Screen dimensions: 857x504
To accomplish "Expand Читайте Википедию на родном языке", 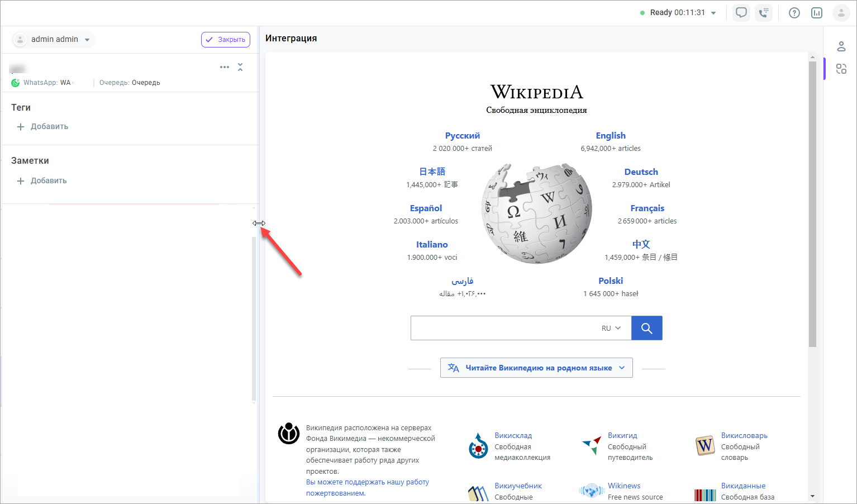I will point(536,368).
